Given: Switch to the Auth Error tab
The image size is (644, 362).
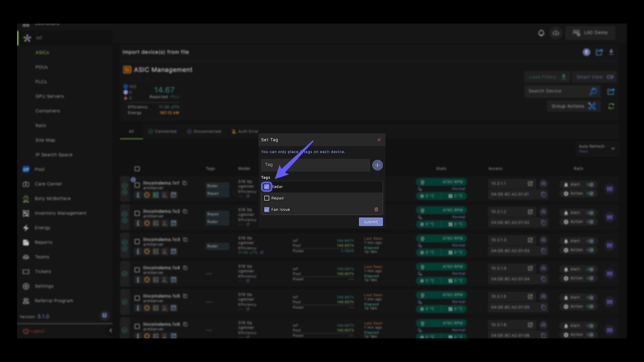Looking at the screenshot, I should tap(245, 132).
